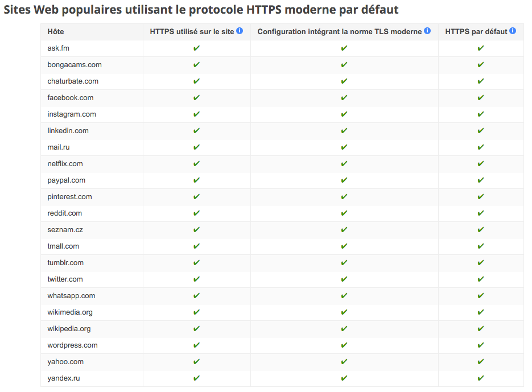Click wikipedia.org's TLS moderne checkmark
This screenshot has width=532, height=392.
(344, 329)
